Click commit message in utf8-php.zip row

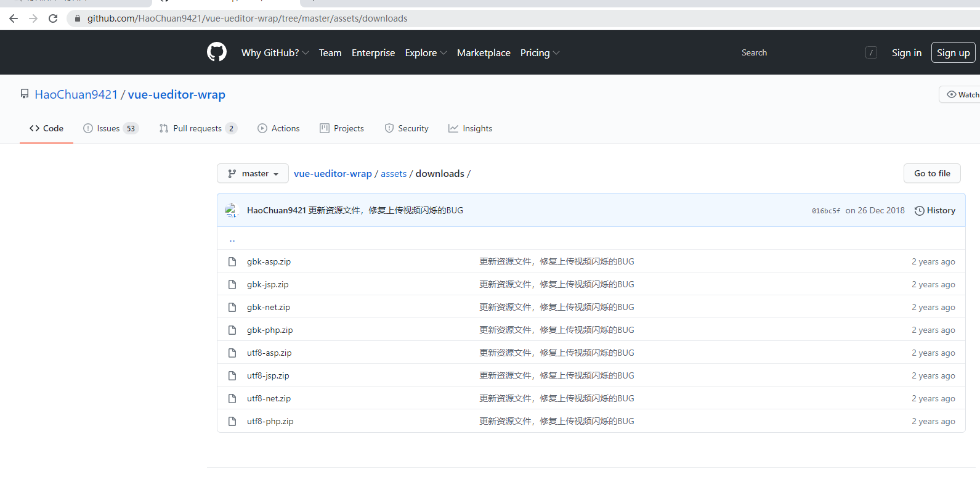pos(557,421)
